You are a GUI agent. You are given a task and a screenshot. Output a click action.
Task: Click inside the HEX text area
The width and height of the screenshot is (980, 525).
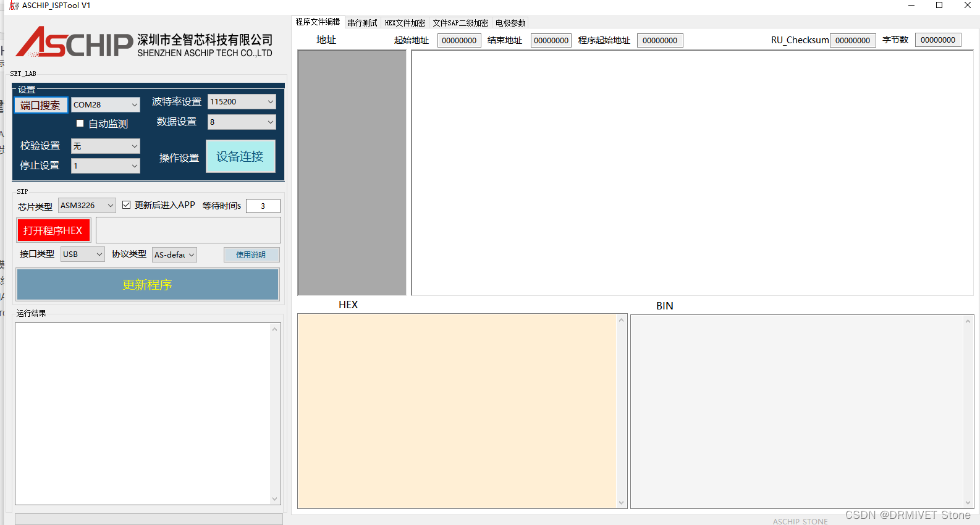(x=457, y=411)
